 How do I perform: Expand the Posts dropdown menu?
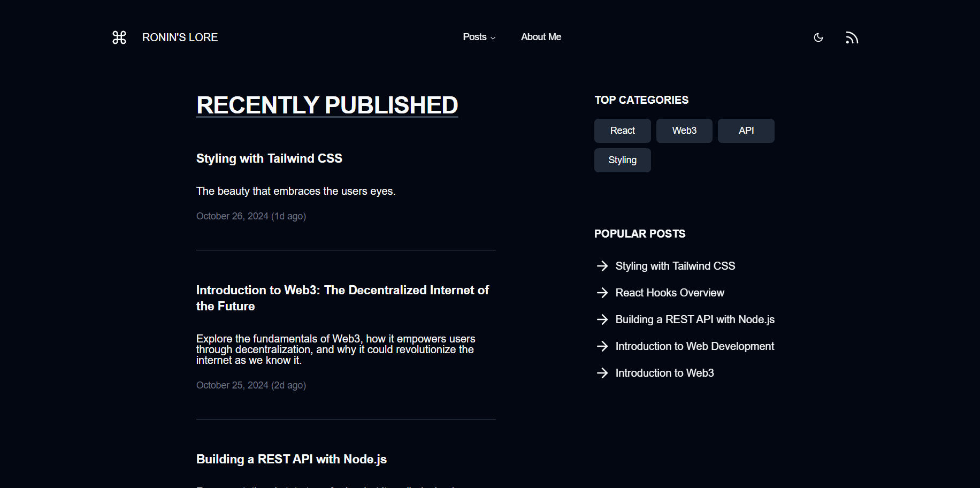479,37
